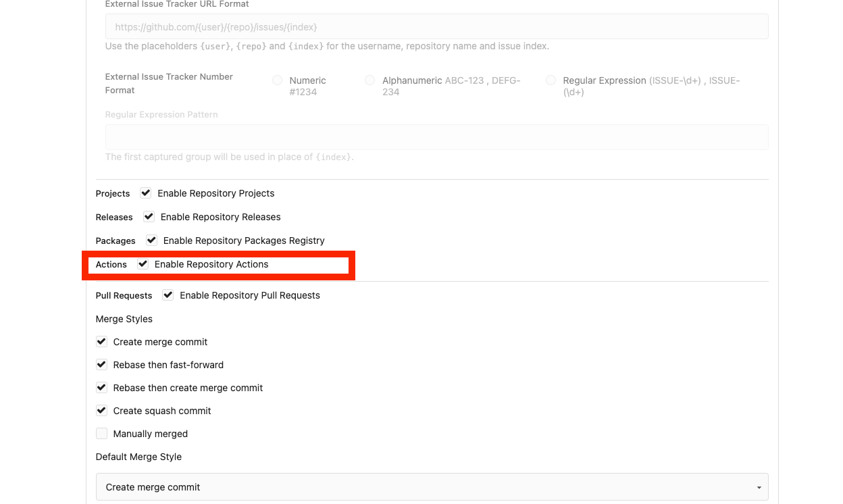
Task: Uncheck the Enable Repository Releases checkbox
Action: coord(149,217)
